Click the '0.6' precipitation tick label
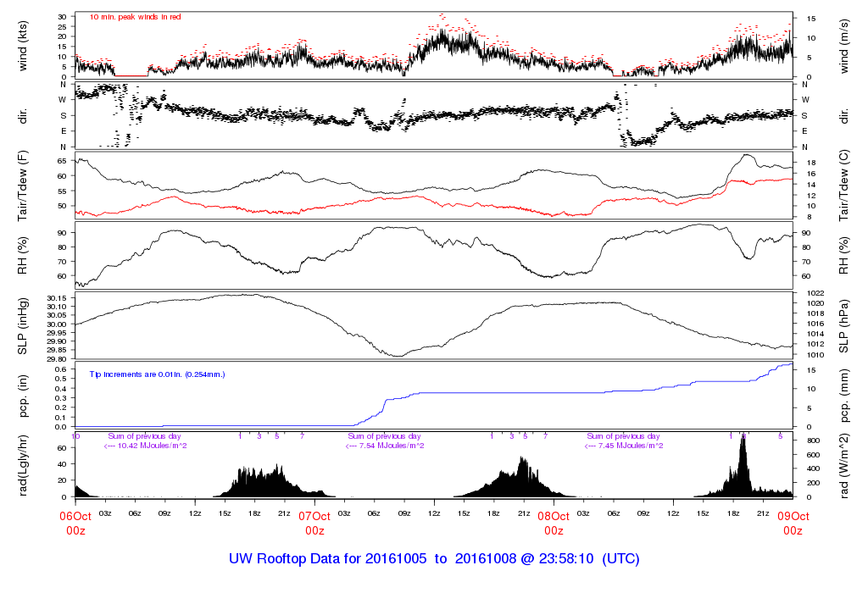Image resolution: width=868 pixels, height=593 pixels. [x=61, y=369]
